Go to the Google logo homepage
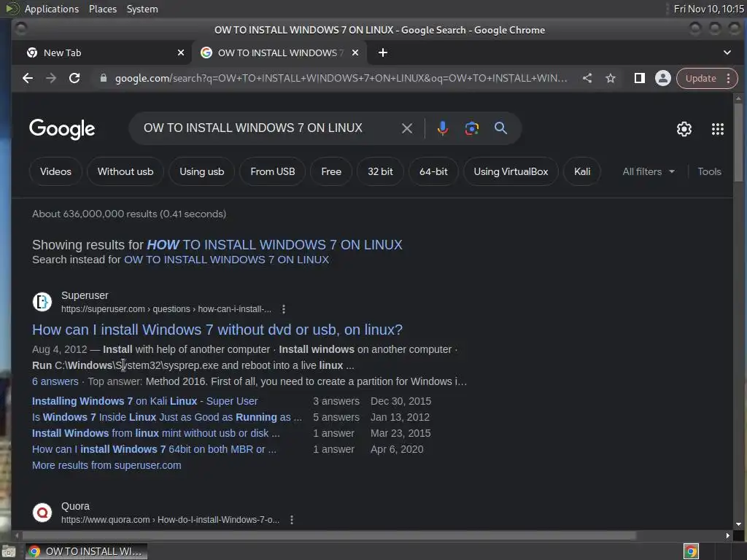The width and height of the screenshot is (747, 560). point(62,128)
